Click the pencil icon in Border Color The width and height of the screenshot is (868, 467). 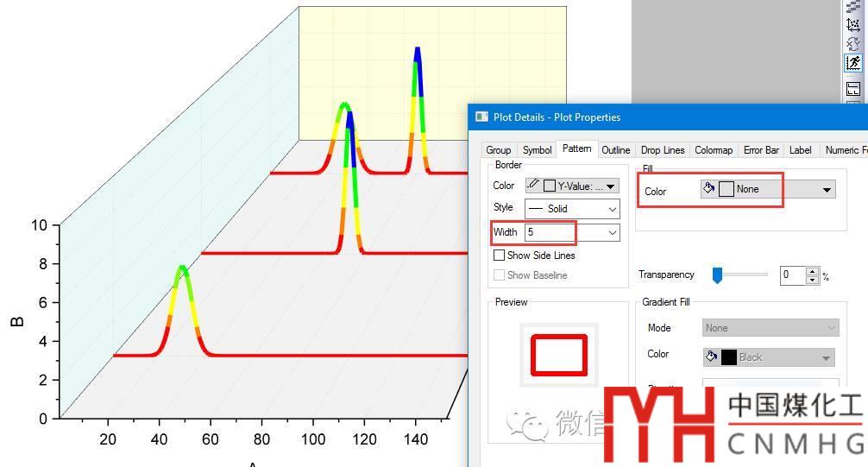[x=533, y=185]
